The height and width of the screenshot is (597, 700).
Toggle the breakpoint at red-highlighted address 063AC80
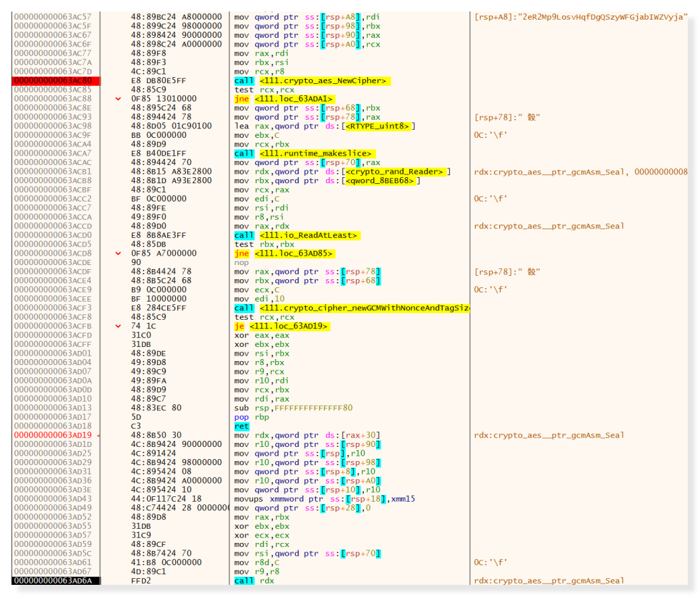click(56, 80)
